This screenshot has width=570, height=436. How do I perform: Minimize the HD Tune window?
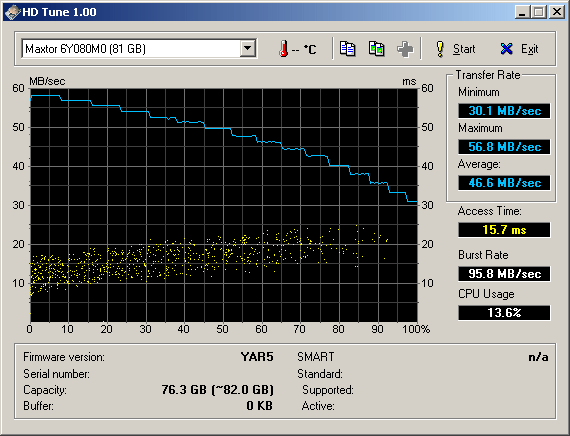(x=523, y=12)
